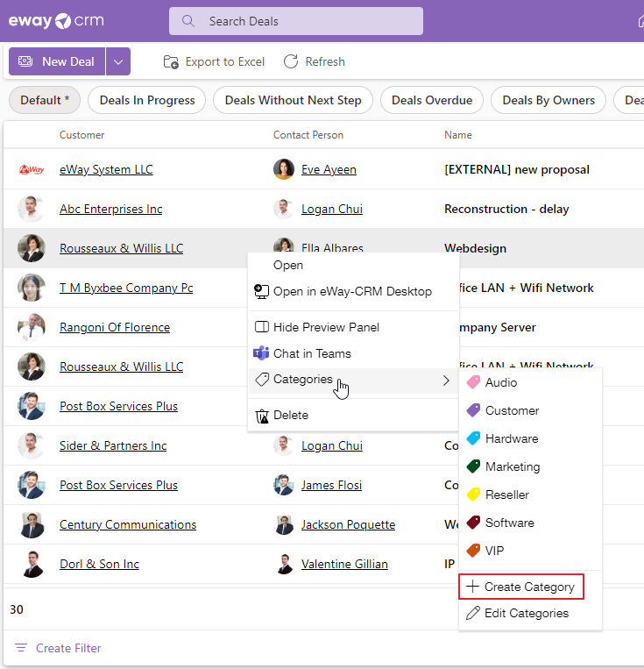Click the Create Filter lines icon
This screenshot has width=644, height=669.
click(x=21, y=648)
